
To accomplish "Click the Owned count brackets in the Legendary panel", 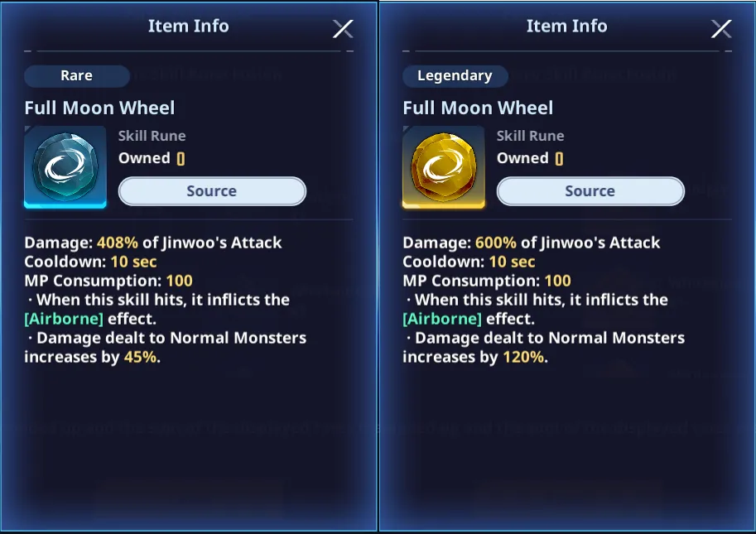I will point(559,158).
